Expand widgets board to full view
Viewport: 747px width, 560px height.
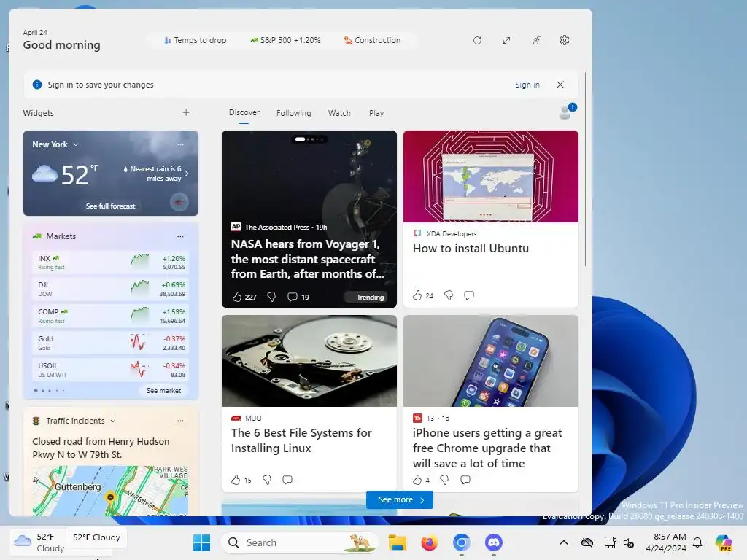[x=506, y=41]
